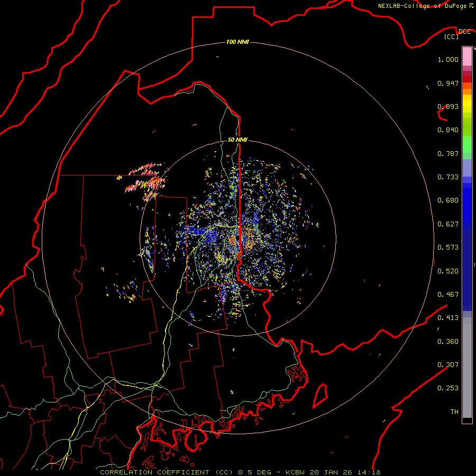Click the 0.520 legend value
The width and height of the screenshot is (476, 476).
[448, 271]
